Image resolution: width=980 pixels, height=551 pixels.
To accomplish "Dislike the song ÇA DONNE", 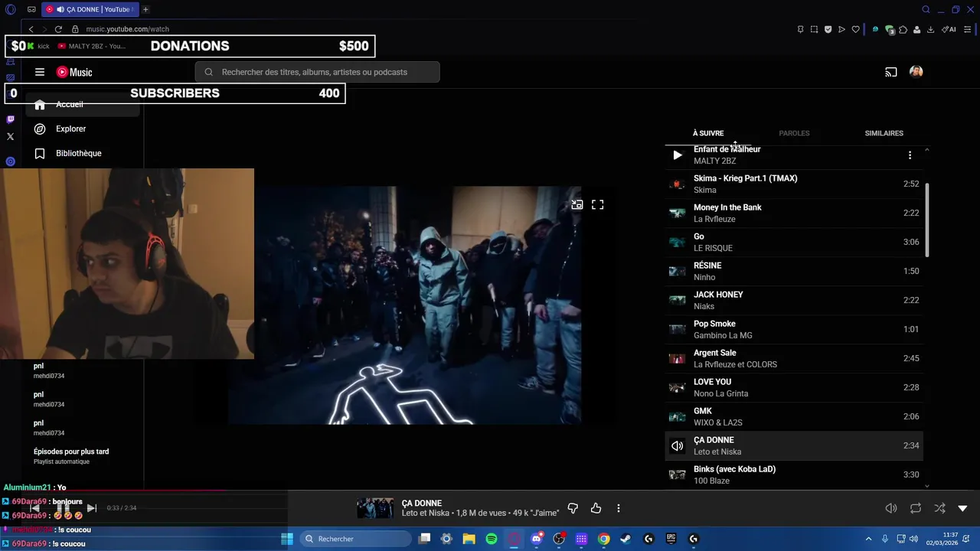I will [x=573, y=508].
